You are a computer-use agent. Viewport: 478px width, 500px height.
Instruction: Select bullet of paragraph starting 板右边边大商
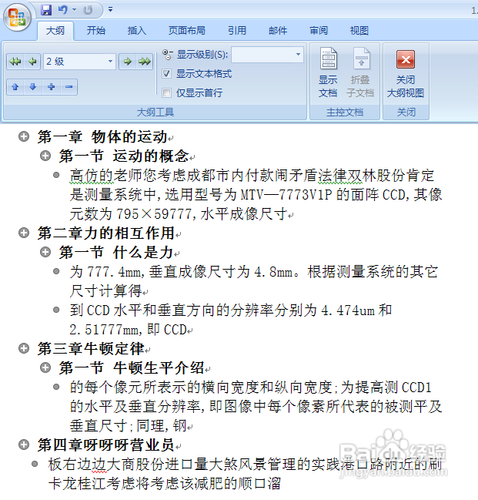tap(34, 464)
